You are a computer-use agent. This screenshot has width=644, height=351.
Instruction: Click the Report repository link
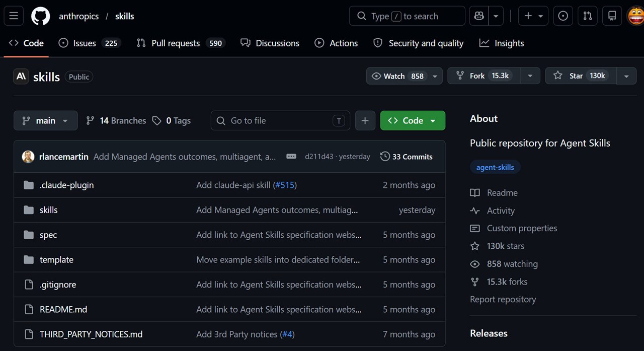(x=503, y=299)
